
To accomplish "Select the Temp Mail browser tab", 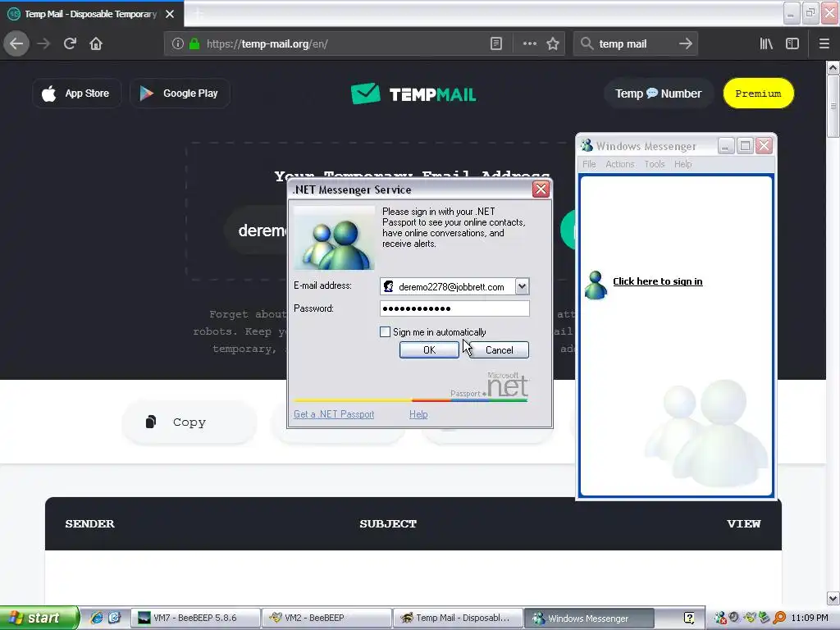I will point(91,14).
